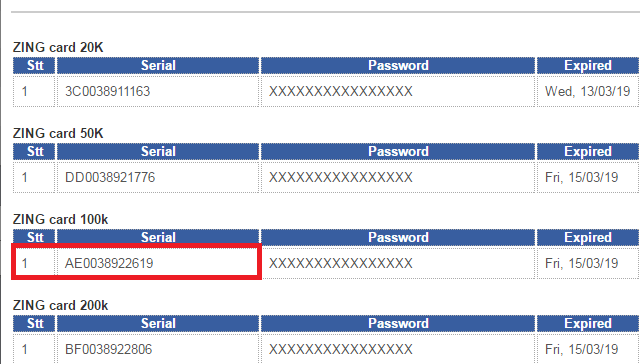Click the ZING card 20K heading
This screenshot has width=640, height=364.
point(58,47)
